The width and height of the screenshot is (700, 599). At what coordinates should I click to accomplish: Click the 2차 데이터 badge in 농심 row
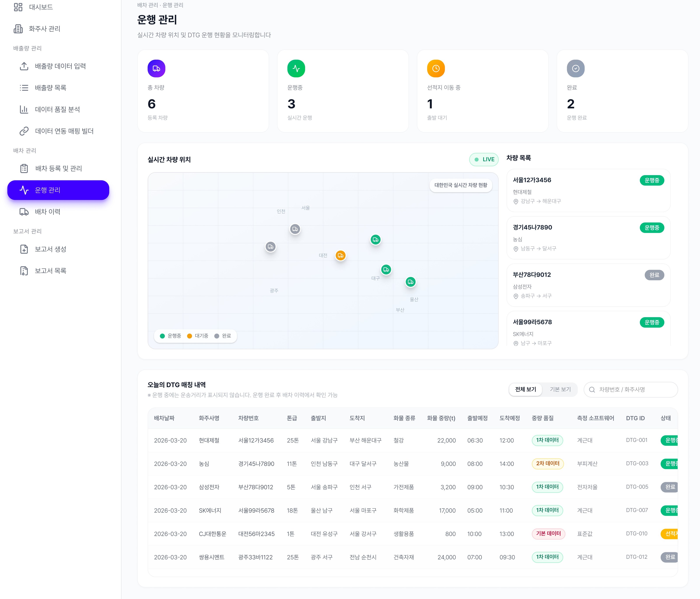click(x=548, y=464)
